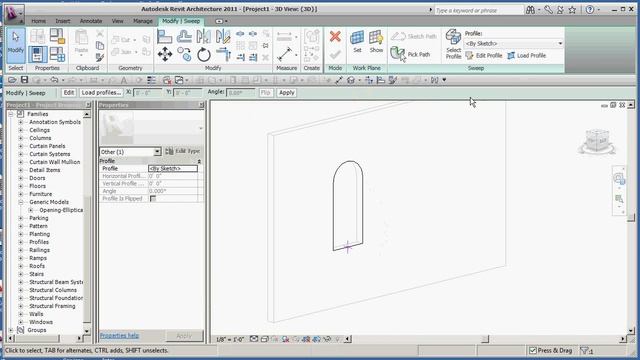This screenshot has height=360, width=640.
Task: Expand the Walls tree node
Action: tap(21, 314)
